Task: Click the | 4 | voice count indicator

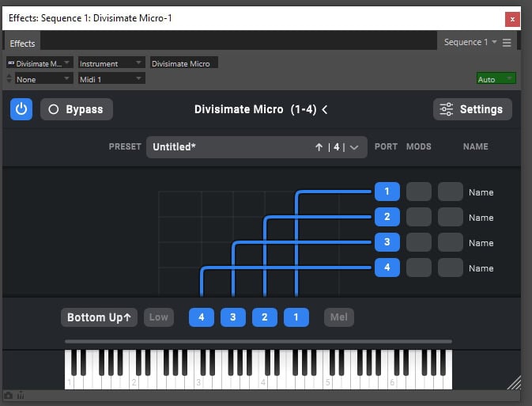Action: pos(336,147)
